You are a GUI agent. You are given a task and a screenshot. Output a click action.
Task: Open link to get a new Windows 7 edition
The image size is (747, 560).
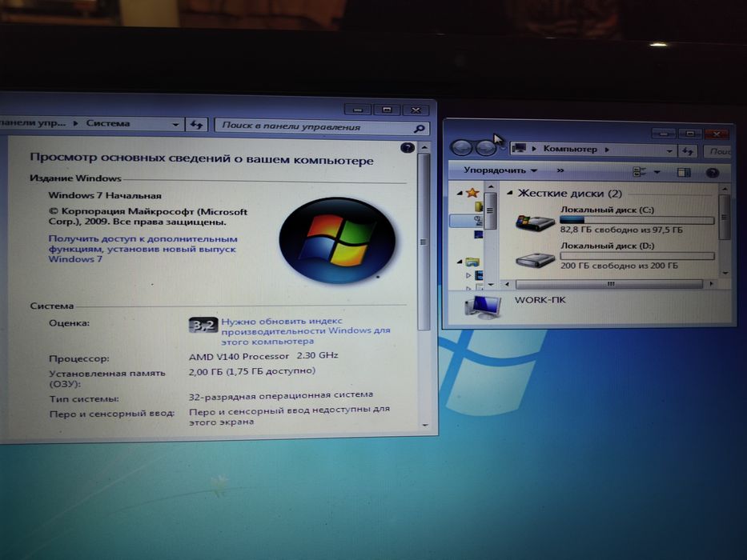click(x=143, y=249)
